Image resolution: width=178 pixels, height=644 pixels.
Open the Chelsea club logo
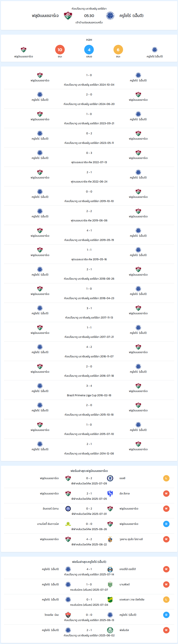click(x=110, y=478)
